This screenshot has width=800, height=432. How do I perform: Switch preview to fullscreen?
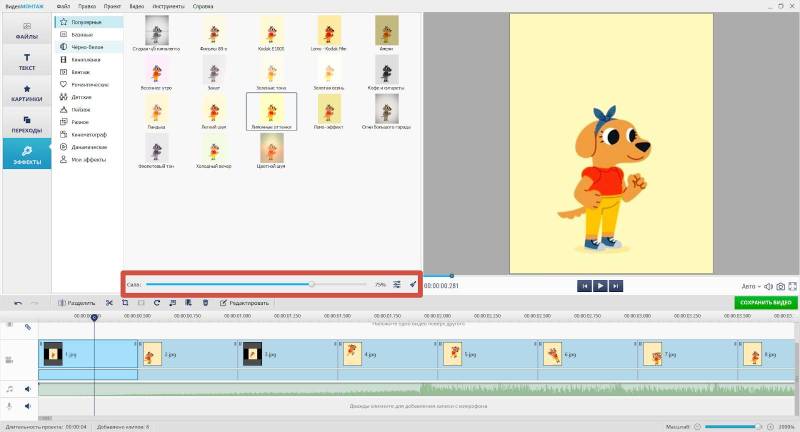coord(792,287)
